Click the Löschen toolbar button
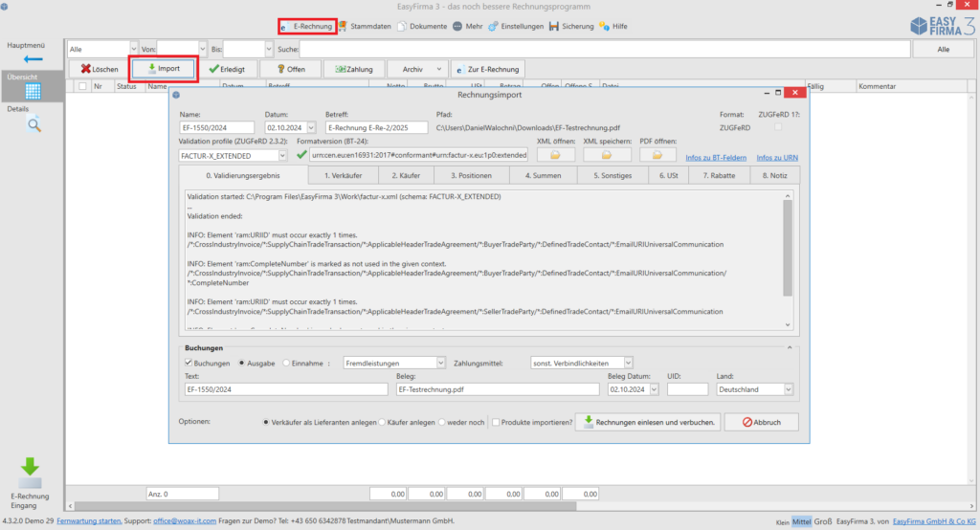This screenshot has height=530, width=980. click(100, 69)
